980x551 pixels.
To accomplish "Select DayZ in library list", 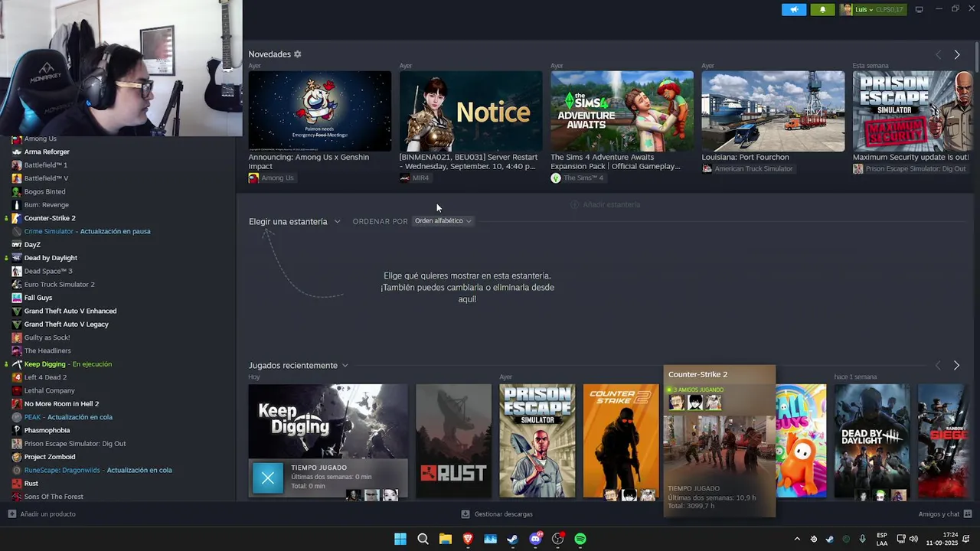I will coord(32,244).
